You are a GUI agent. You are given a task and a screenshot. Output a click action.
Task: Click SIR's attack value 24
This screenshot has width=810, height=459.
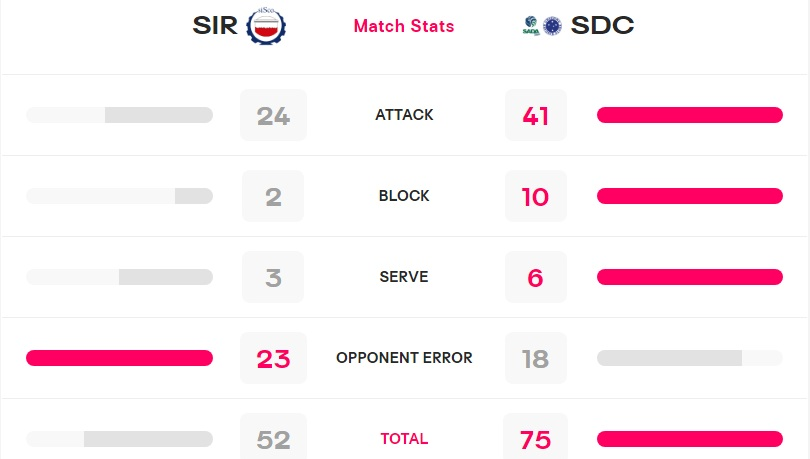pyautogui.click(x=273, y=115)
